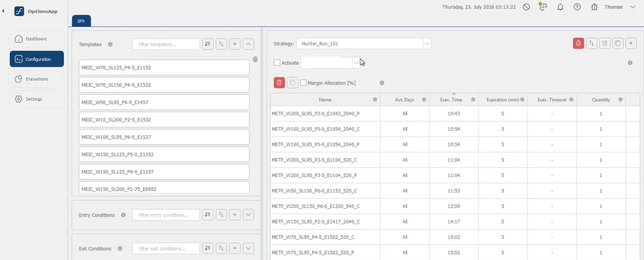Click the Quantity column header
The height and width of the screenshot is (260, 644).
(x=601, y=100)
